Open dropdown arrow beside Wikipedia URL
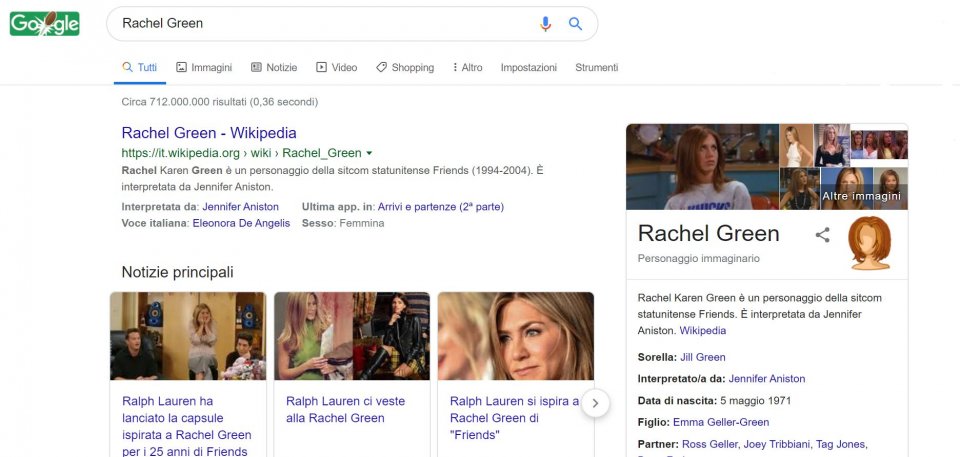The height and width of the screenshot is (457, 960). (369, 153)
